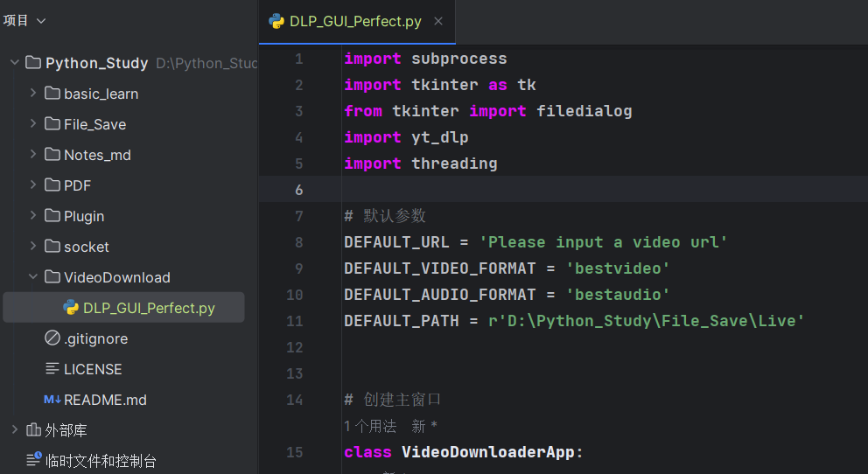Click the '# 默认参数' comment
This screenshot has width=868, height=474.
(x=385, y=216)
